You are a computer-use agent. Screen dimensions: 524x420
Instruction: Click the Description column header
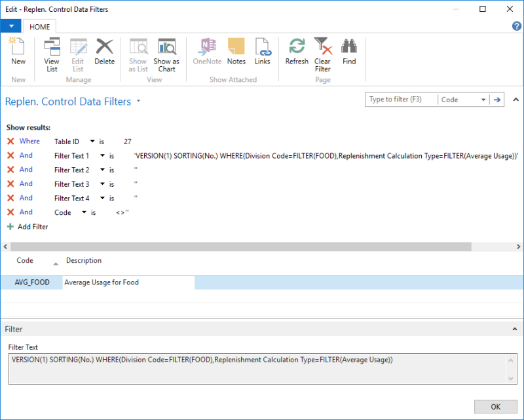coord(84,261)
